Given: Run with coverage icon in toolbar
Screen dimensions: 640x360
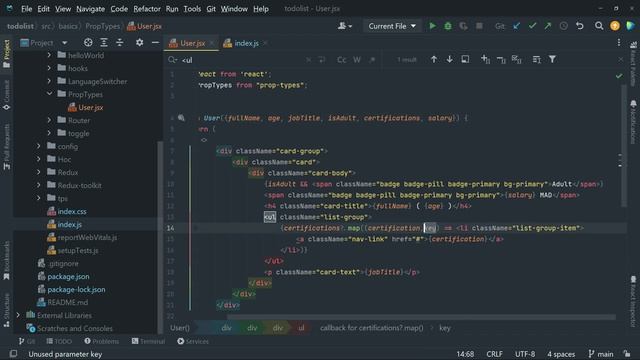Looking at the screenshot, I should (463, 26).
